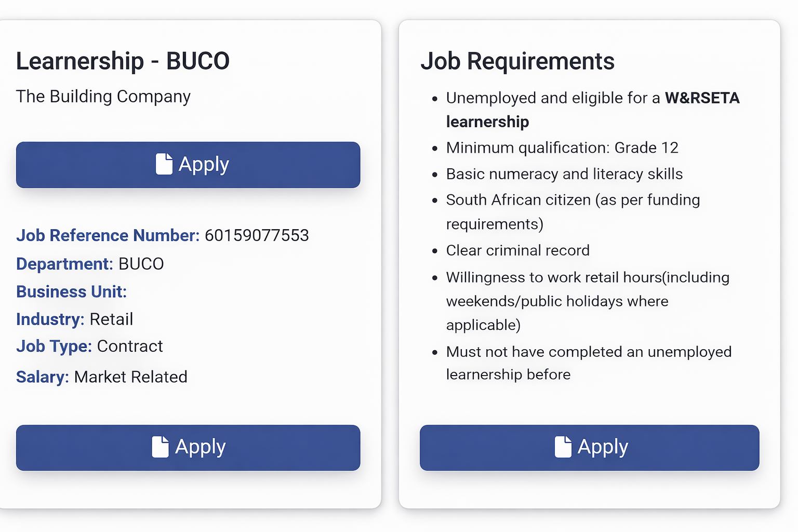This screenshot has width=798, height=532.
Task: Click the Business Unit label
Action: (71, 292)
